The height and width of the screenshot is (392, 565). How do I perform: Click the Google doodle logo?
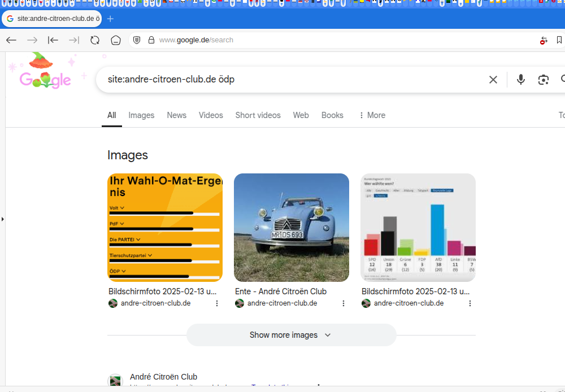click(x=45, y=72)
